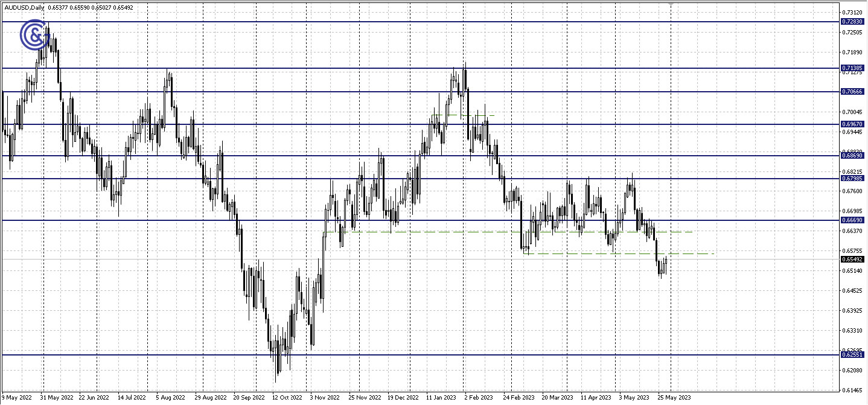Select the 0.70666 horizontal line label
This screenshot has height=405, width=868.
(x=854, y=92)
